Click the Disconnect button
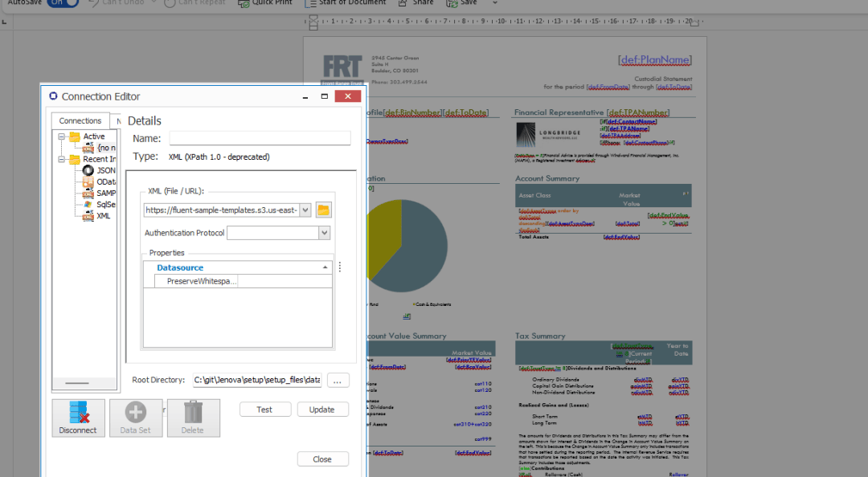Screen dimensions: 868x477 pyautogui.click(x=78, y=418)
